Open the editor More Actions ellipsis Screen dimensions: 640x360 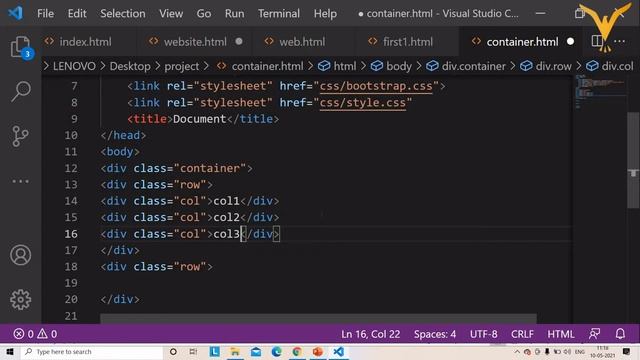pyautogui.click(x=620, y=41)
